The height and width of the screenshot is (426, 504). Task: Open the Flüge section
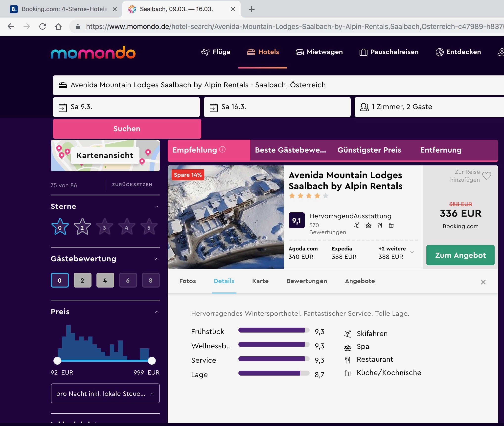216,52
